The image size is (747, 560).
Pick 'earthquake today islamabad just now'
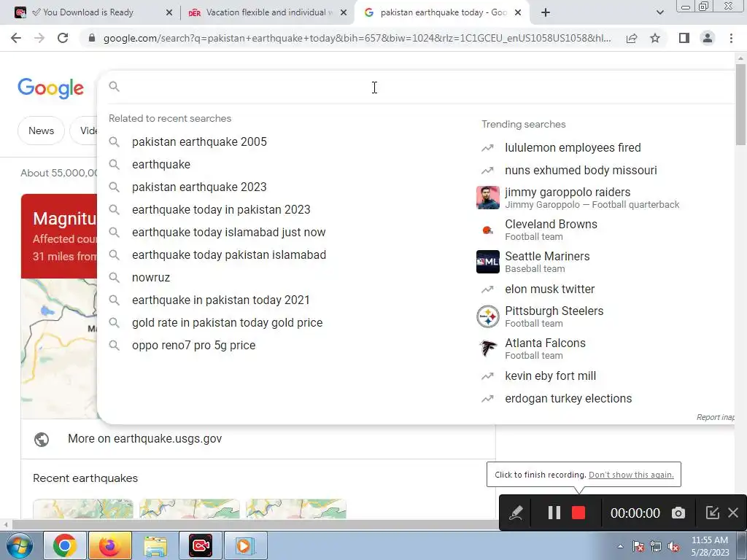pyautogui.click(x=228, y=233)
